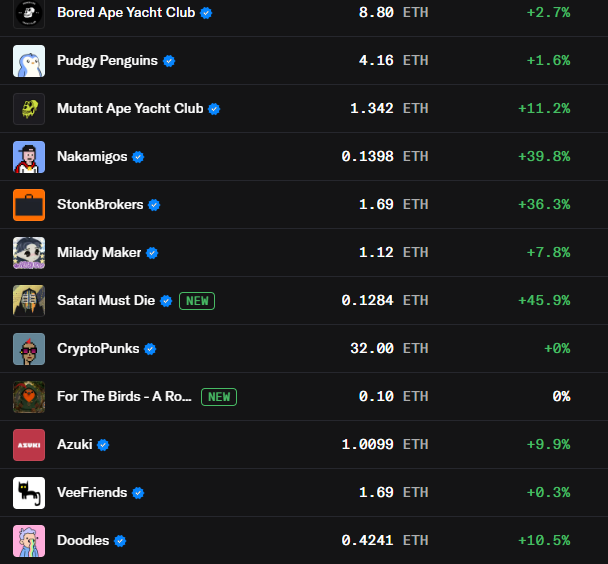Viewport: 608px width, 564px height.
Task: Click the Nakamigos verified checkmark badge
Action: 138,157
